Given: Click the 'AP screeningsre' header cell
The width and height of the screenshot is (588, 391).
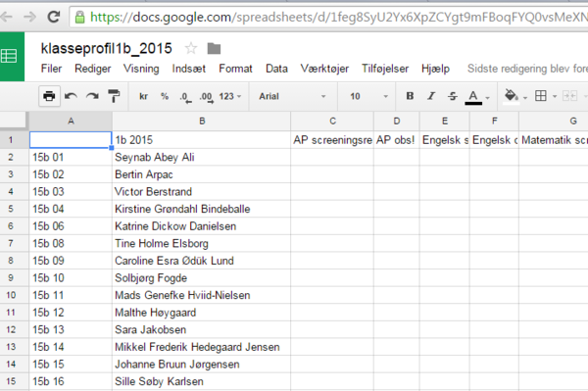Looking at the screenshot, I should point(332,140).
